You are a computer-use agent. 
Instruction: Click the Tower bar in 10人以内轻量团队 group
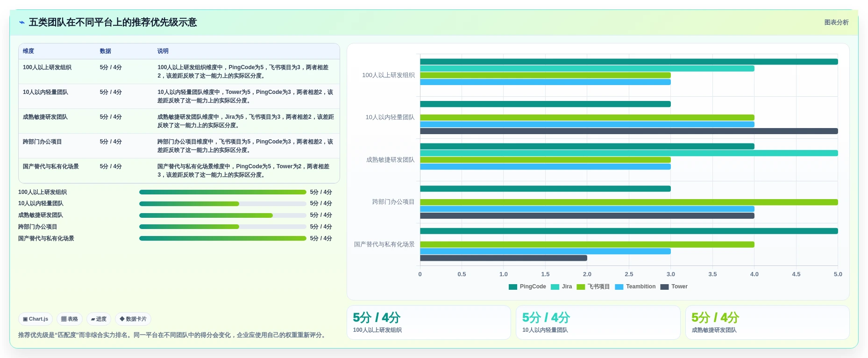point(629,131)
